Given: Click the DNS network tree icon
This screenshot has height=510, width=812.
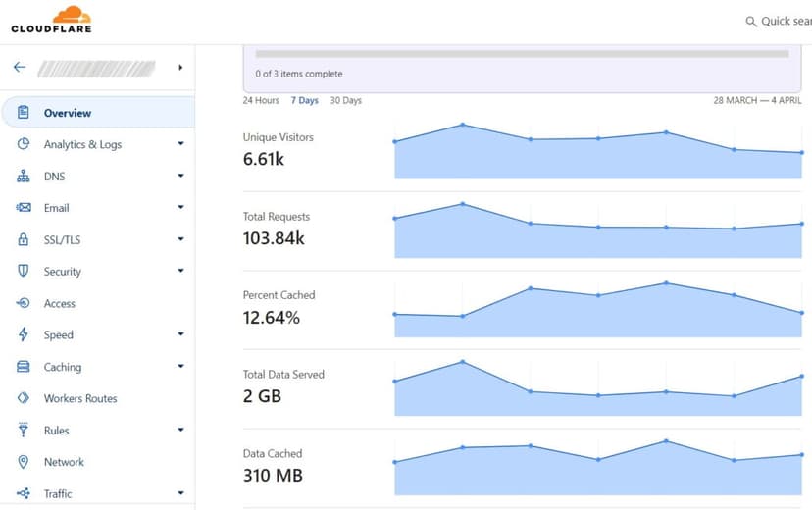Looking at the screenshot, I should tap(24, 177).
